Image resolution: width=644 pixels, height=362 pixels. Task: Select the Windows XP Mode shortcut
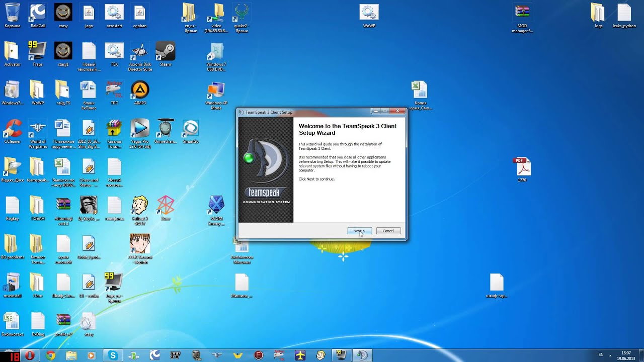coord(216,96)
